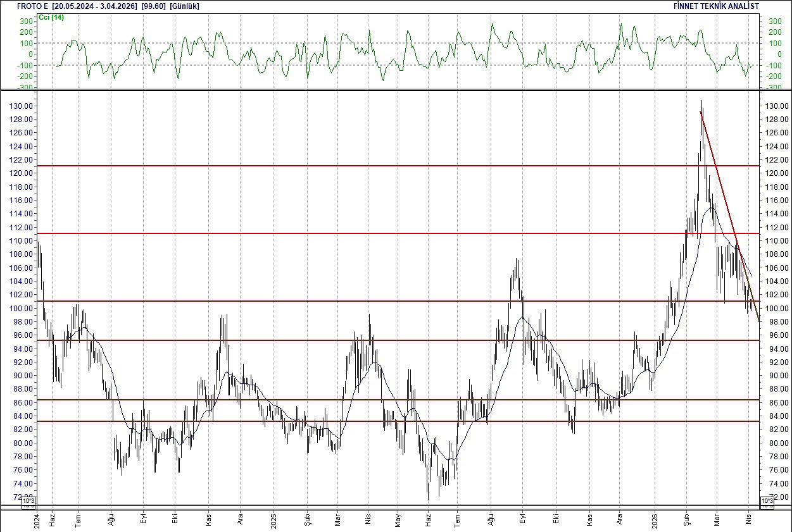Select the resistance line at 111.00
The width and height of the screenshot is (792, 532).
[x=380, y=233]
